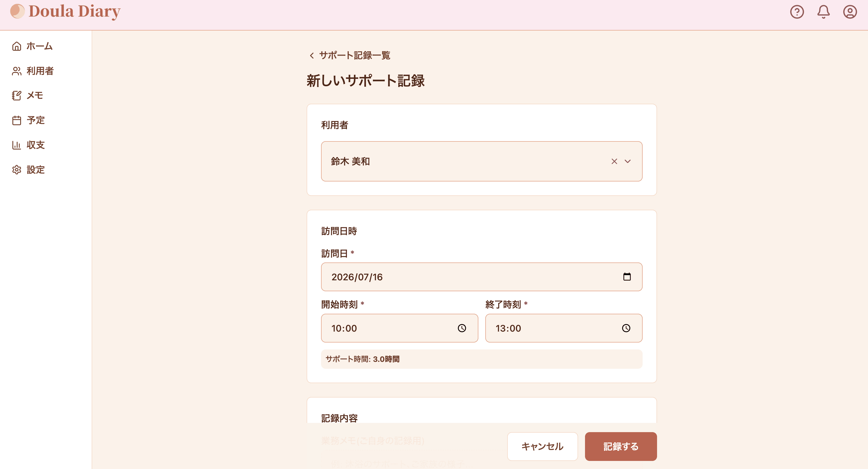Click the selected user name 鈴木 美和
Viewport: 868px width, 469px height.
coord(350,161)
